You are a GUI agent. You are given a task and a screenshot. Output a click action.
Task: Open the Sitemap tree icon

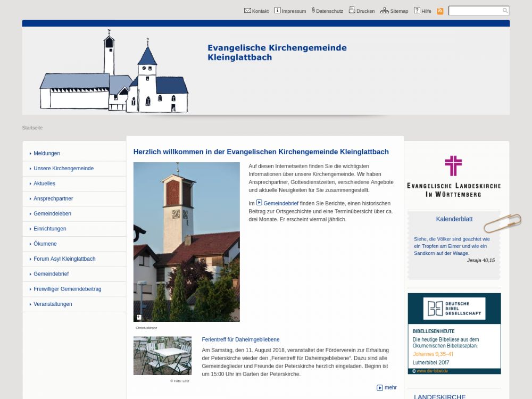pos(384,10)
